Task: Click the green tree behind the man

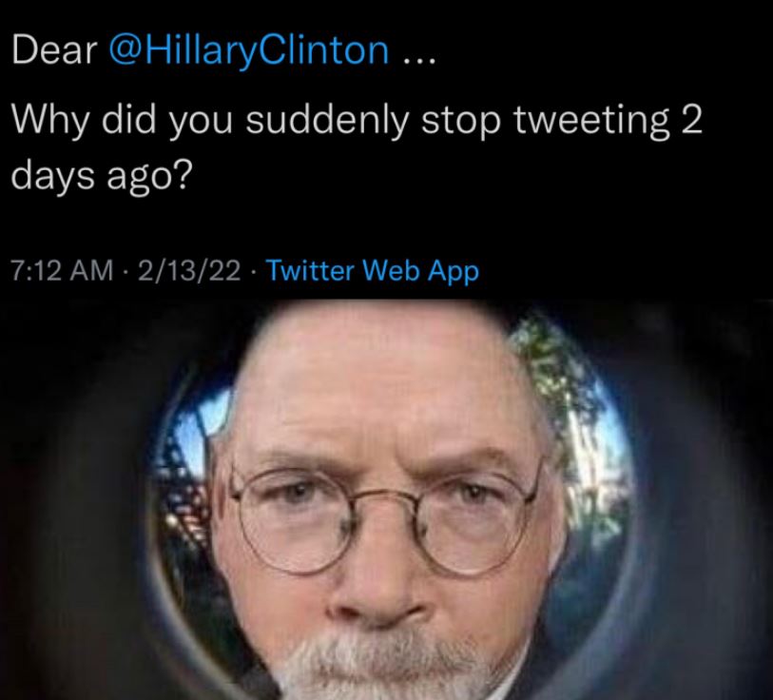Action: [x=562, y=395]
